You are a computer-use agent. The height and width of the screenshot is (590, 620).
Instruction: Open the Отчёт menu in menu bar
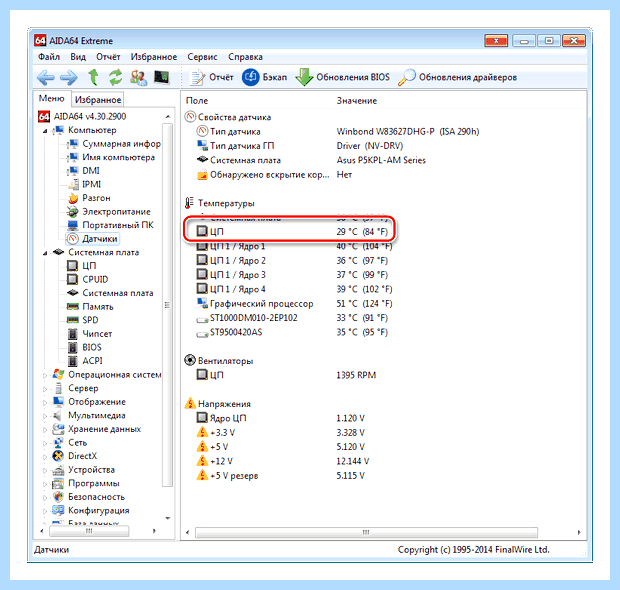coord(108,57)
